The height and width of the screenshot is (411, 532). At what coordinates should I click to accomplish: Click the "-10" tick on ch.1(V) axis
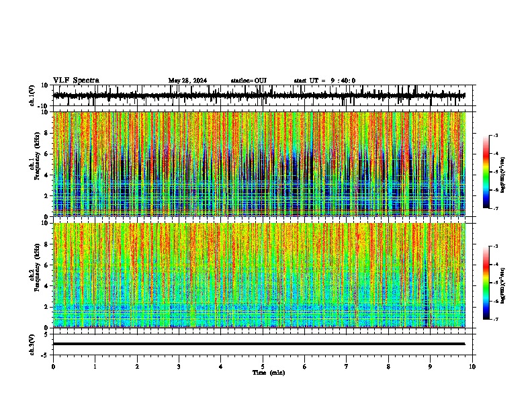click(x=43, y=106)
